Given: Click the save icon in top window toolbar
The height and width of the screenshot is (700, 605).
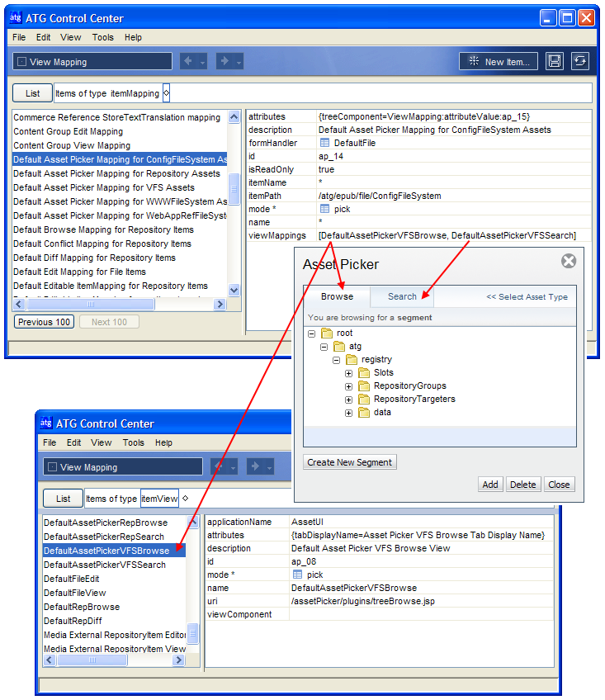Looking at the screenshot, I should pyautogui.click(x=554, y=61).
